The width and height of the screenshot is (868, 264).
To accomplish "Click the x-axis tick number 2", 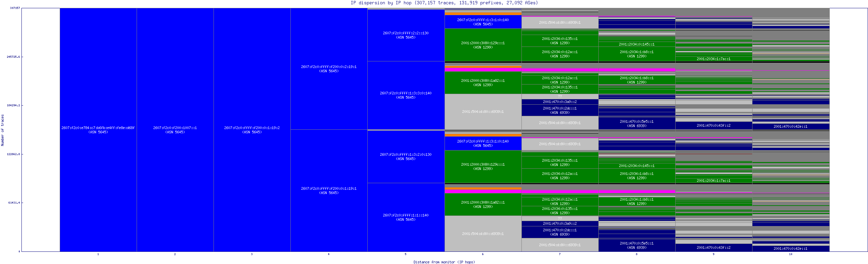I will [x=175, y=254].
